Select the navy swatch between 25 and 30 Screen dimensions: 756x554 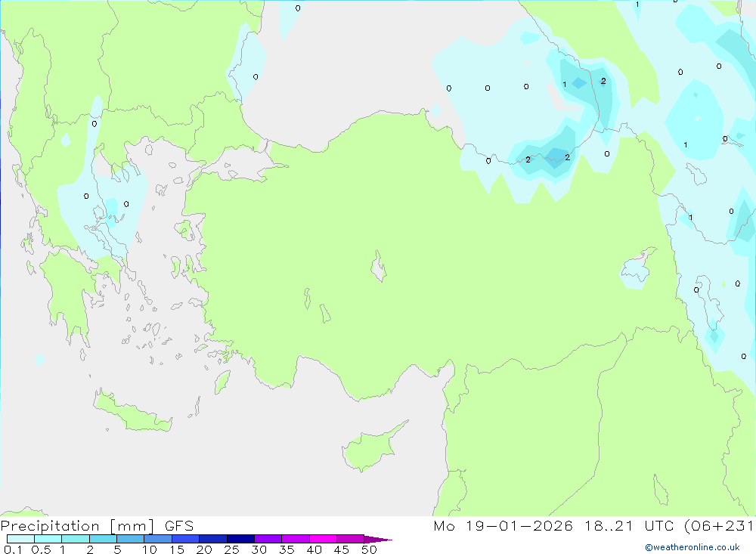click(x=240, y=539)
